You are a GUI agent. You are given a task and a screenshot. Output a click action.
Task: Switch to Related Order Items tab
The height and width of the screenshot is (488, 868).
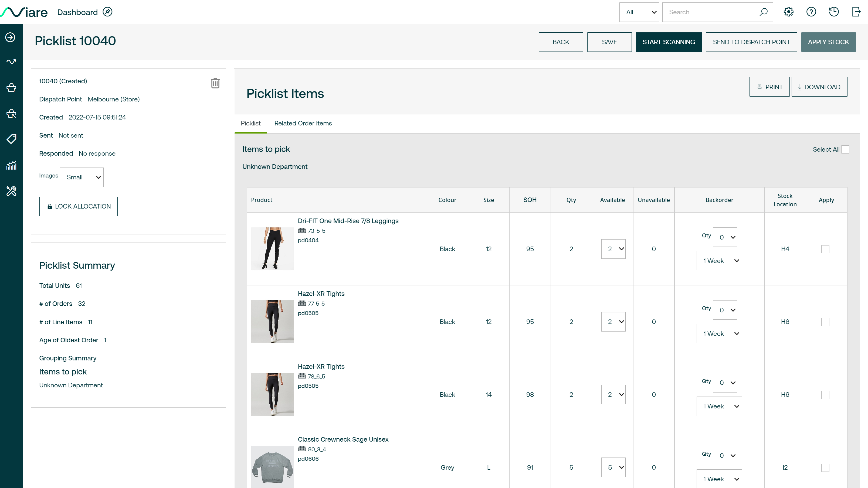click(x=303, y=123)
